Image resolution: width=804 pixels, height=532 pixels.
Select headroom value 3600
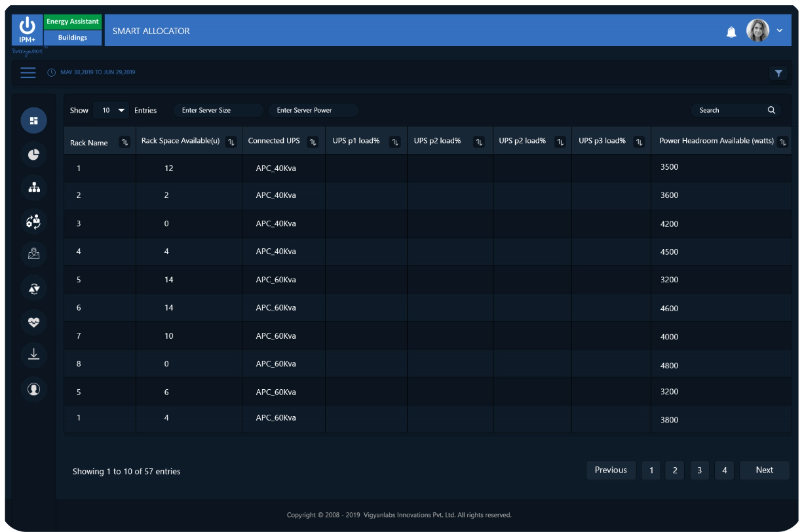[669, 195]
